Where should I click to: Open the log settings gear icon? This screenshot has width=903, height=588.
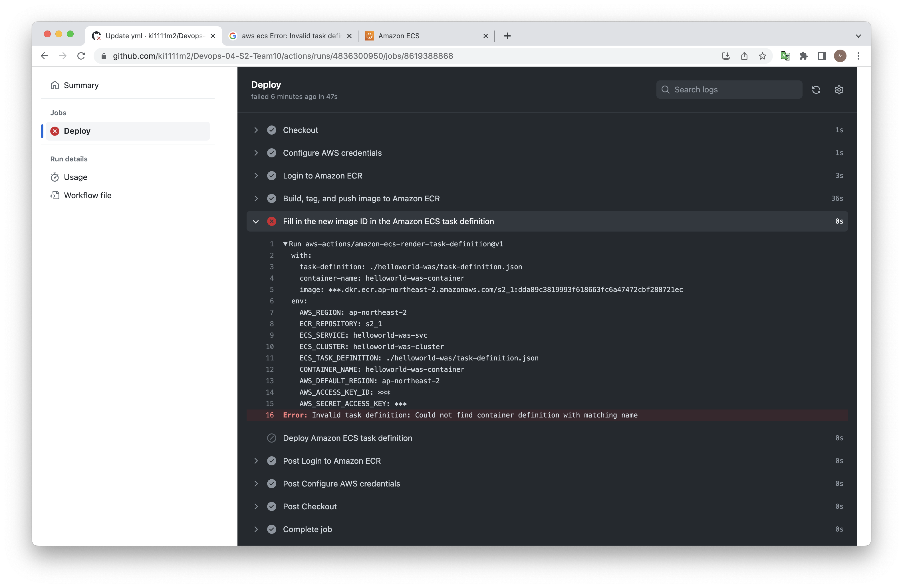839,90
